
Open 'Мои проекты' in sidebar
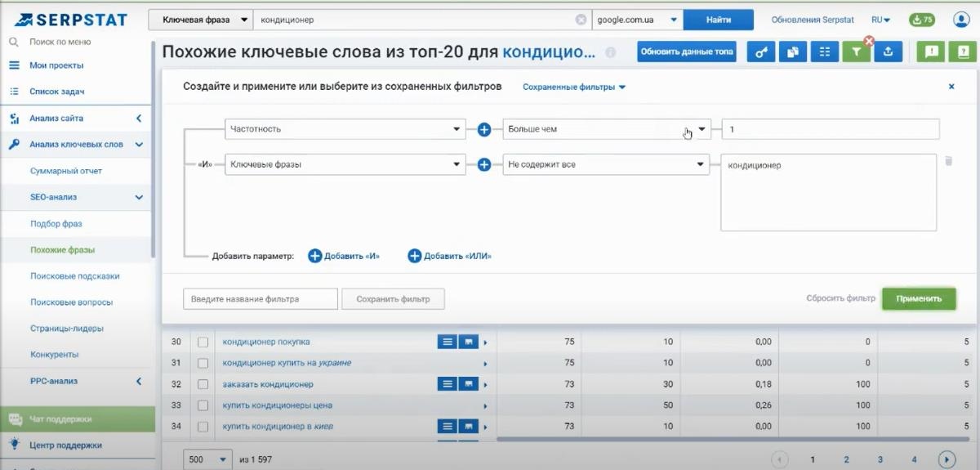tap(56, 65)
